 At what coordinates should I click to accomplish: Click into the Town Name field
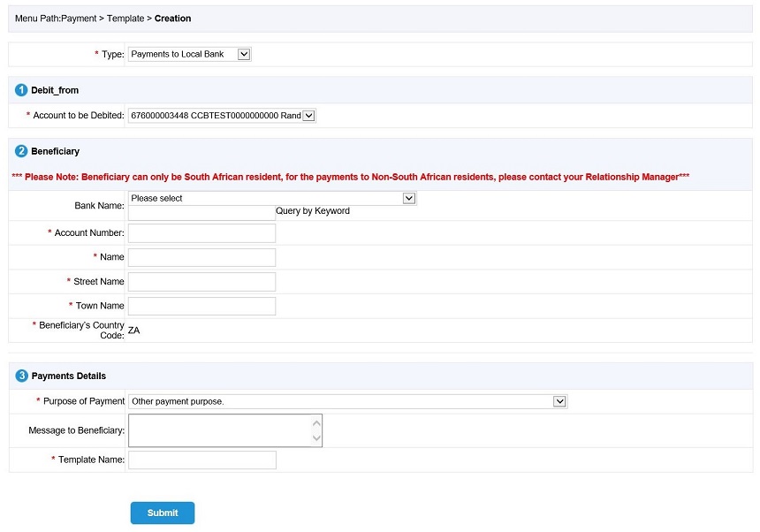tap(201, 307)
